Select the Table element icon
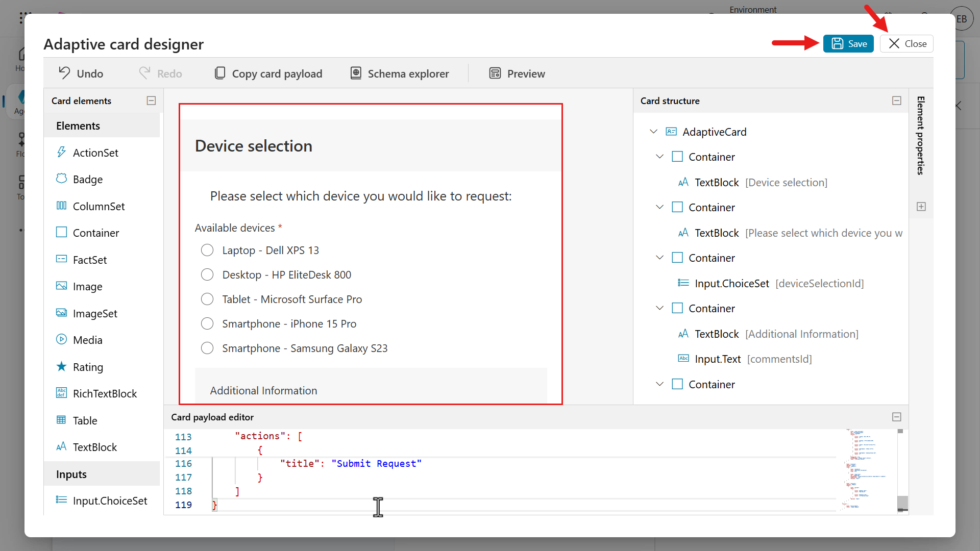 tap(61, 420)
